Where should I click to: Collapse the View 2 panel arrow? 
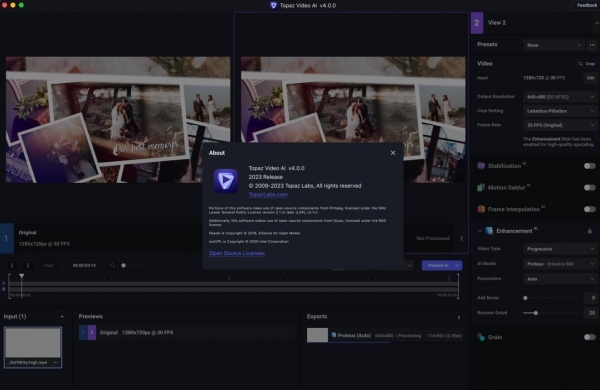point(597,23)
